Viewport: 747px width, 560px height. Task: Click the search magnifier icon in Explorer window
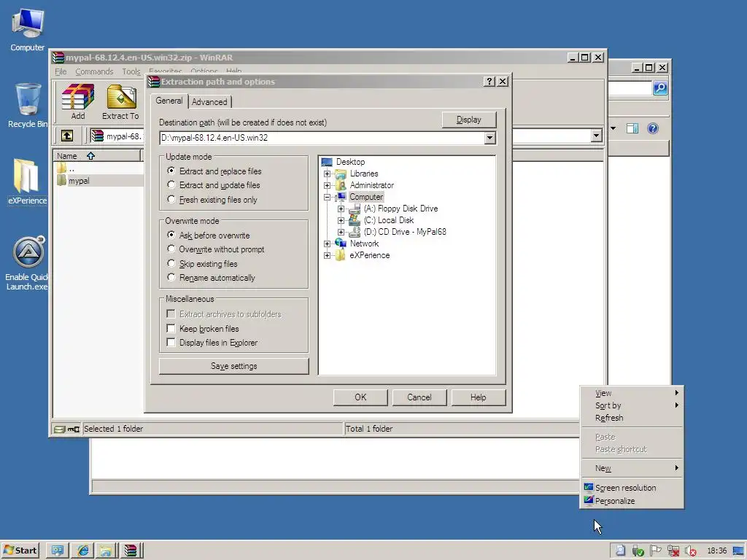pyautogui.click(x=659, y=88)
